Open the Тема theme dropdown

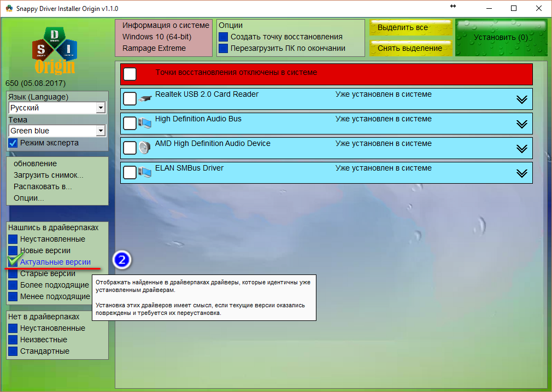click(x=100, y=131)
